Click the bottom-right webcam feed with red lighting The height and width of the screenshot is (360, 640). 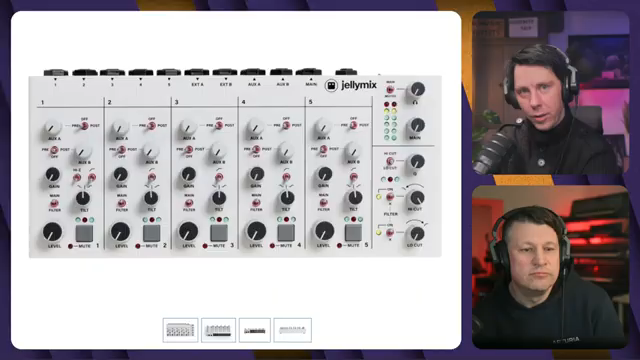(551, 267)
